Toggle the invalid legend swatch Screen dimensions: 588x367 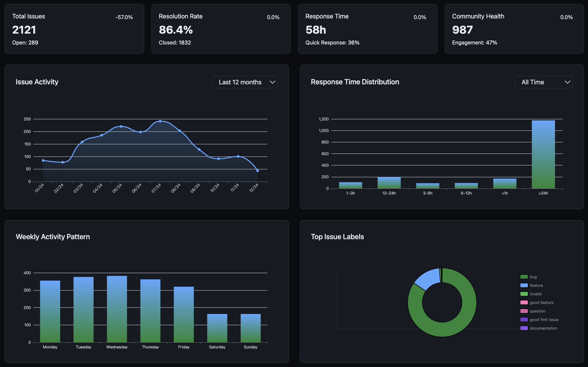click(x=524, y=294)
